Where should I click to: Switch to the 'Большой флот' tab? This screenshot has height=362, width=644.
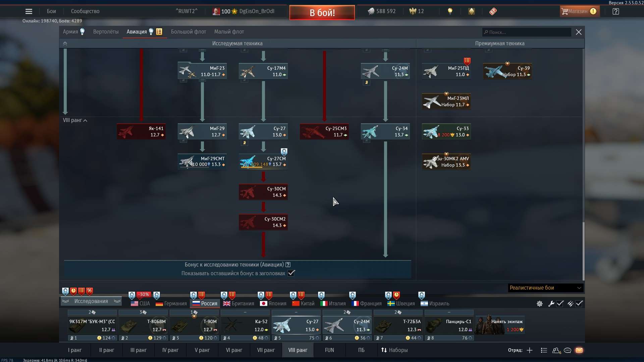(188, 32)
